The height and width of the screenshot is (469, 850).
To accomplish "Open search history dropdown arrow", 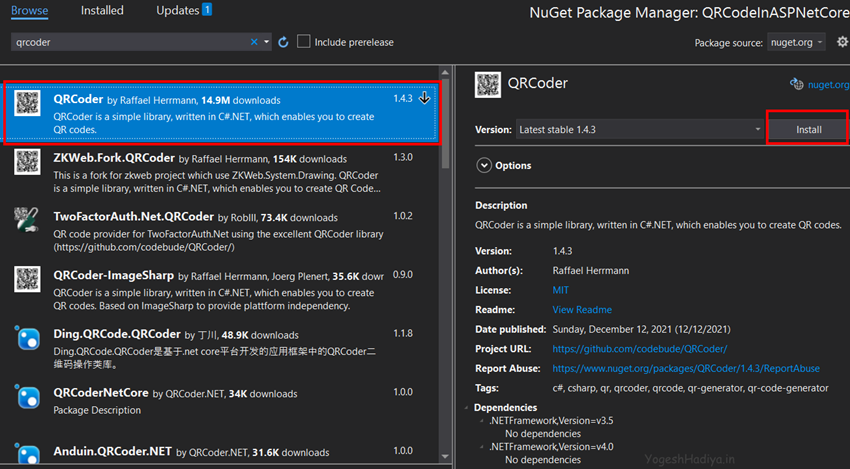I will click(267, 42).
